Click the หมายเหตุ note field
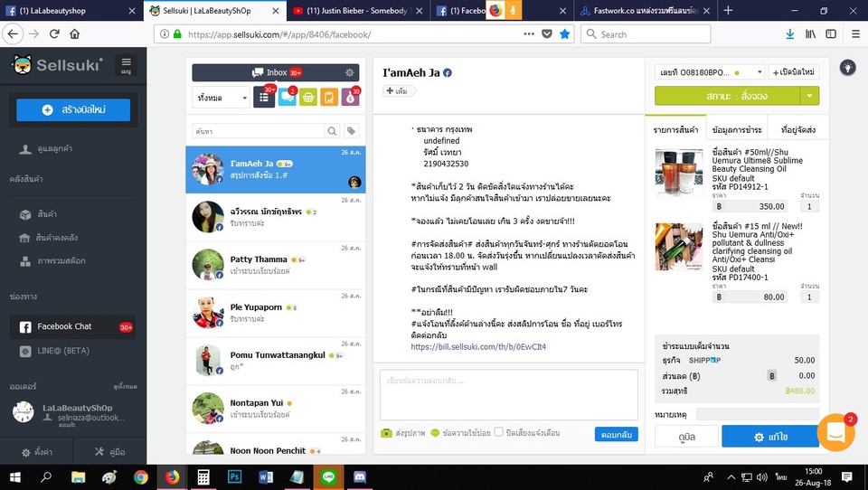Image resolution: width=868 pixels, height=490 pixels. pos(758,414)
